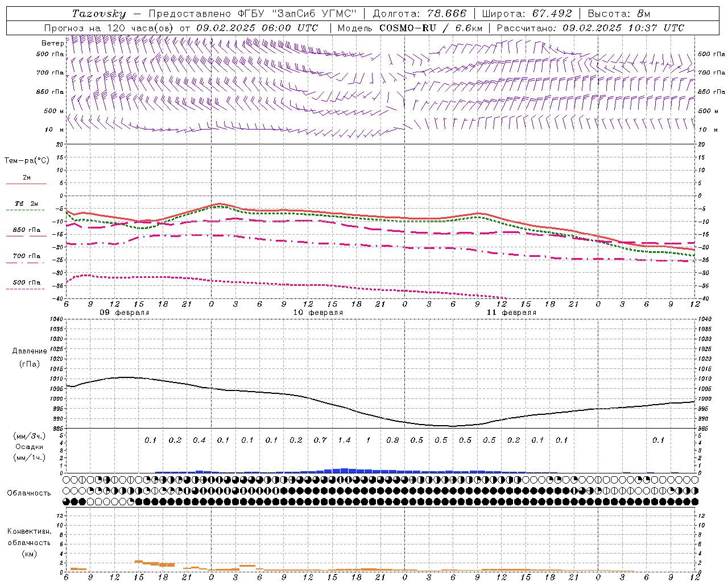Click the '0.7' precipitation amount value
728x582 pixels.
pyautogui.click(x=320, y=440)
